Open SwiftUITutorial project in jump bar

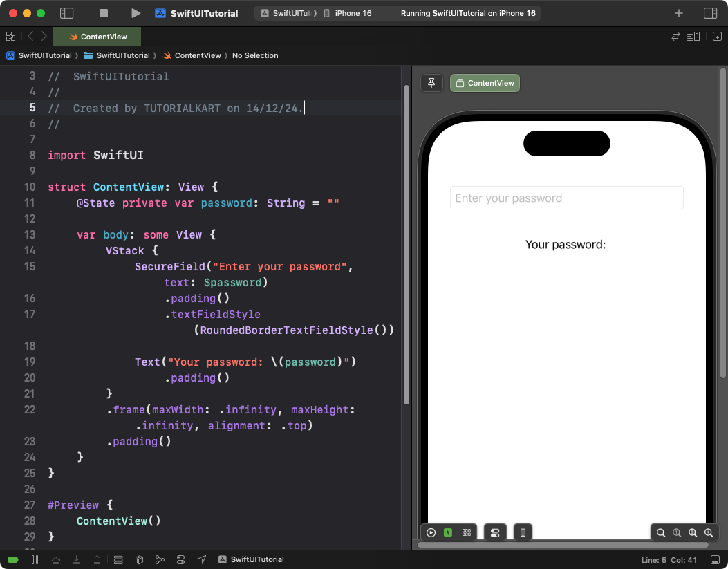[x=39, y=55]
